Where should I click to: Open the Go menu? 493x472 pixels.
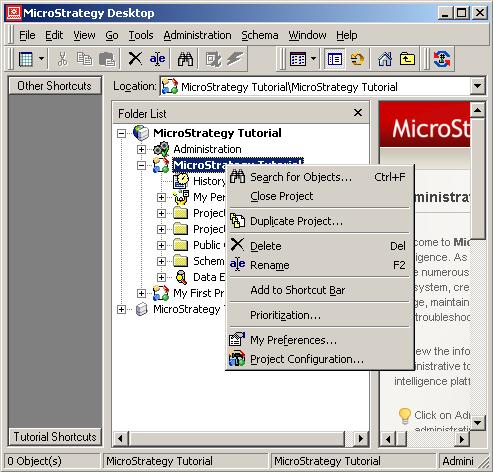coord(112,35)
